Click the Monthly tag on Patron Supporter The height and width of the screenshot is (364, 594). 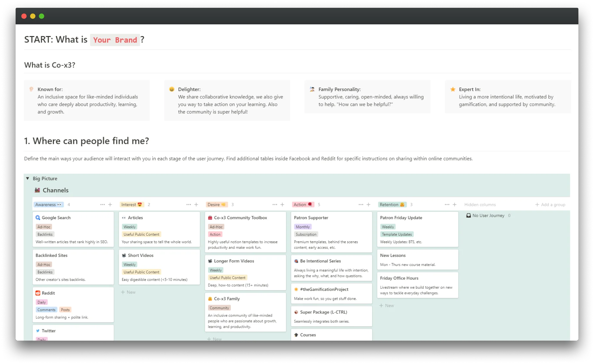(303, 227)
